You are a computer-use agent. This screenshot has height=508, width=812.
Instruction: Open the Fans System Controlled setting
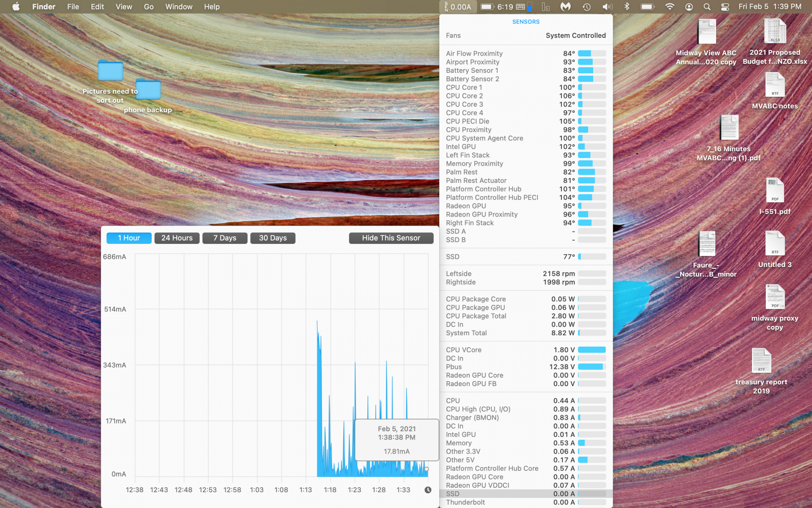[575, 35]
